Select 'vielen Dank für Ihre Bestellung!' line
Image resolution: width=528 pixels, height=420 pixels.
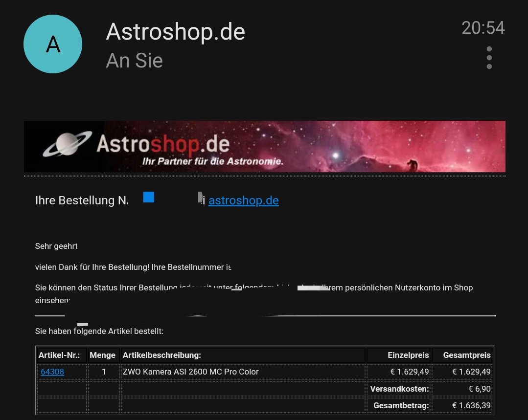92,267
